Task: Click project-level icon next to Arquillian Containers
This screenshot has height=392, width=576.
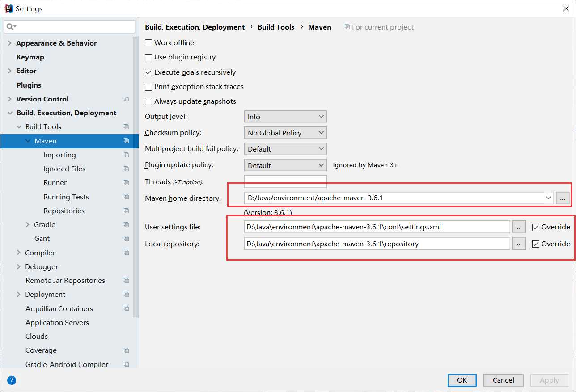Action: click(x=126, y=309)
